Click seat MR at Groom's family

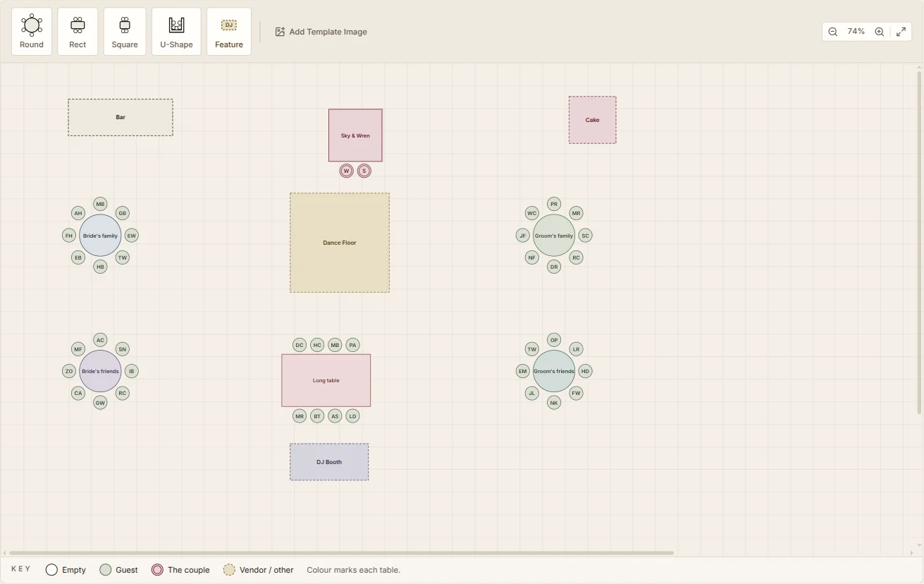[x=577, y=213]
